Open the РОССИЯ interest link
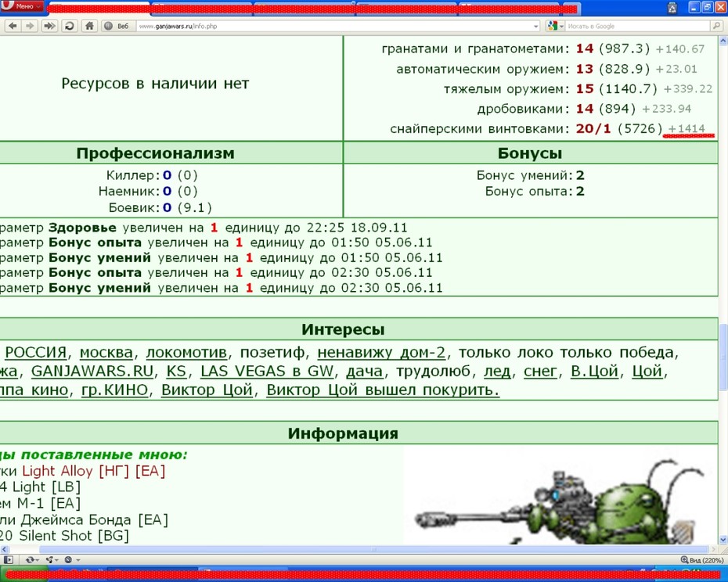728x582 pixels. click(x=36, y=353)
